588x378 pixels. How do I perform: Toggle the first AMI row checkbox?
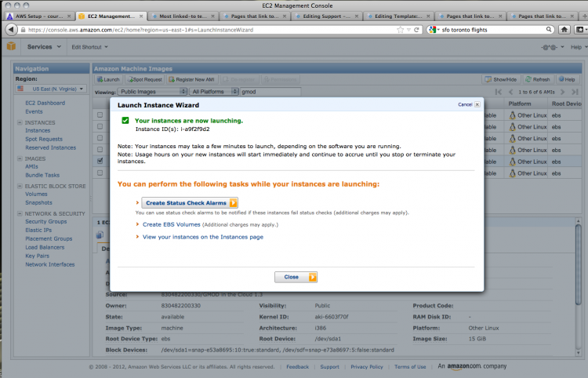(x=100, y=114)
